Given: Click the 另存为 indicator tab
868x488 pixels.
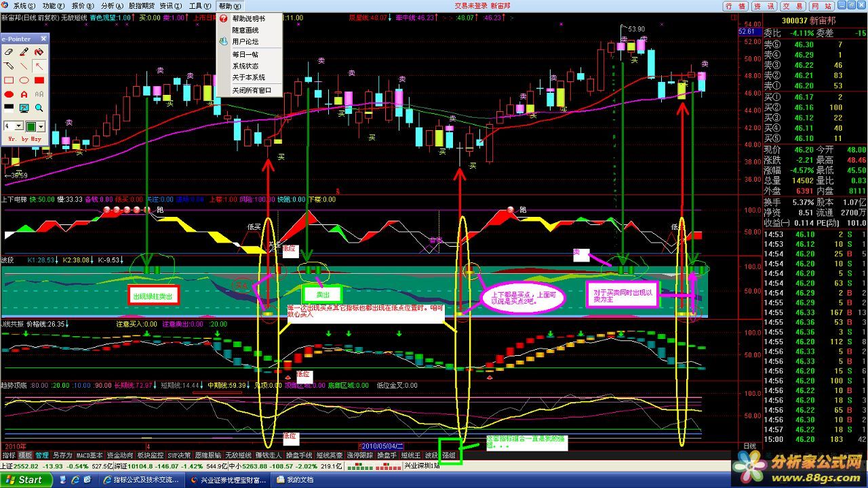Looking at the screenshot, I should coord(62,455).
